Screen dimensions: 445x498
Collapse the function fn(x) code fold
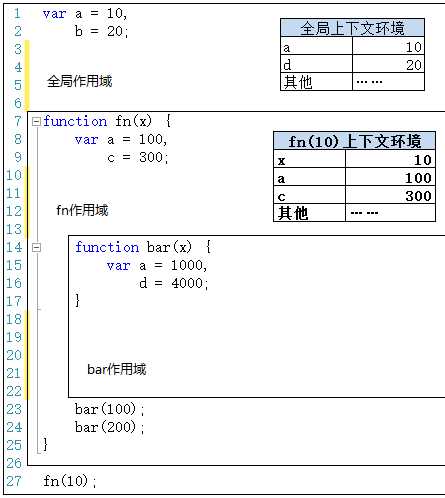pyautogui.click(x=36, y=121)
